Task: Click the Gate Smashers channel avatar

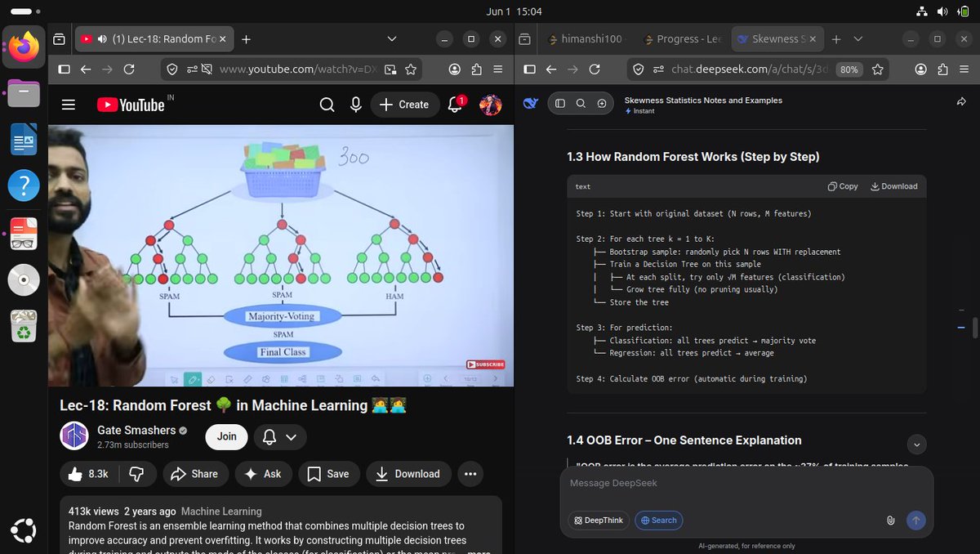Action: [x=74, y=436]
